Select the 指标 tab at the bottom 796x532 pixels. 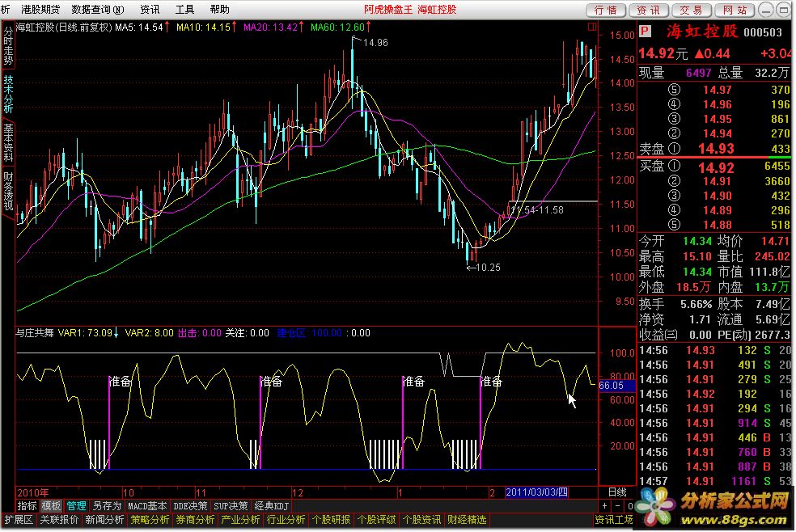tap(27, 505)
